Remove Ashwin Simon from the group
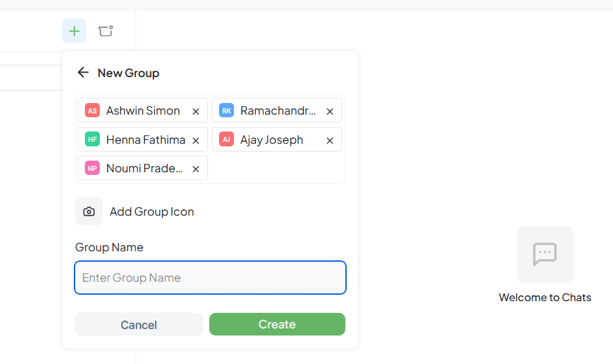The image size is (613, 364). coord(196,111)
